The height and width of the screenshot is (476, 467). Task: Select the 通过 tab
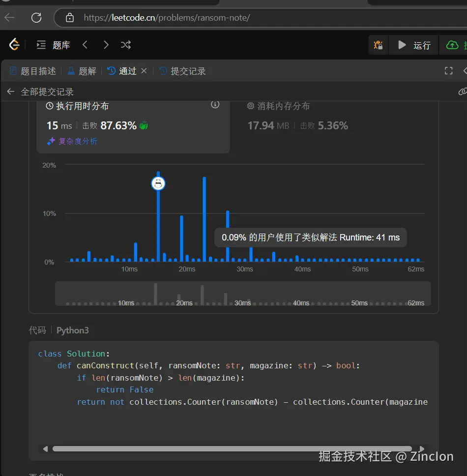pyautogui.click(x=122, y=71)
